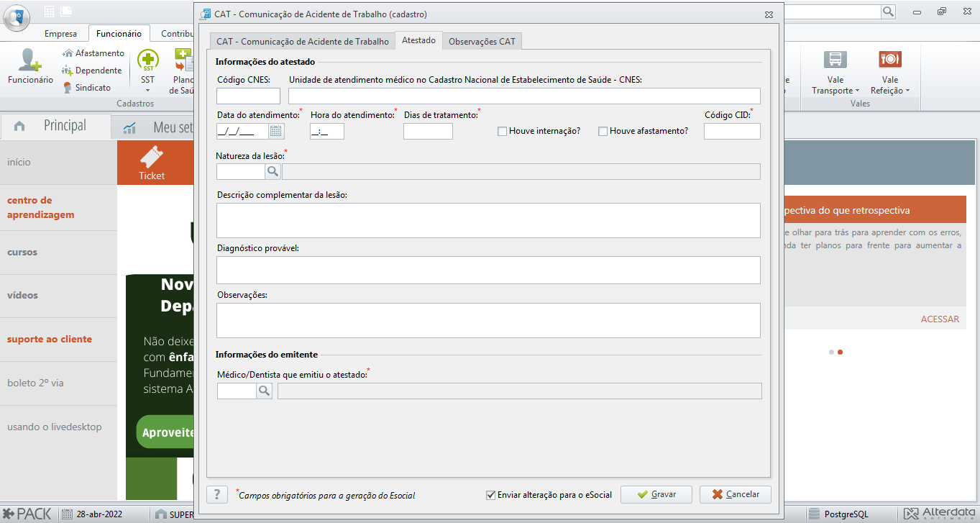Focus the Diagnóstico provável text area
Image resolution: width=980 pixels, height=523 pixels.
point(488,270)
